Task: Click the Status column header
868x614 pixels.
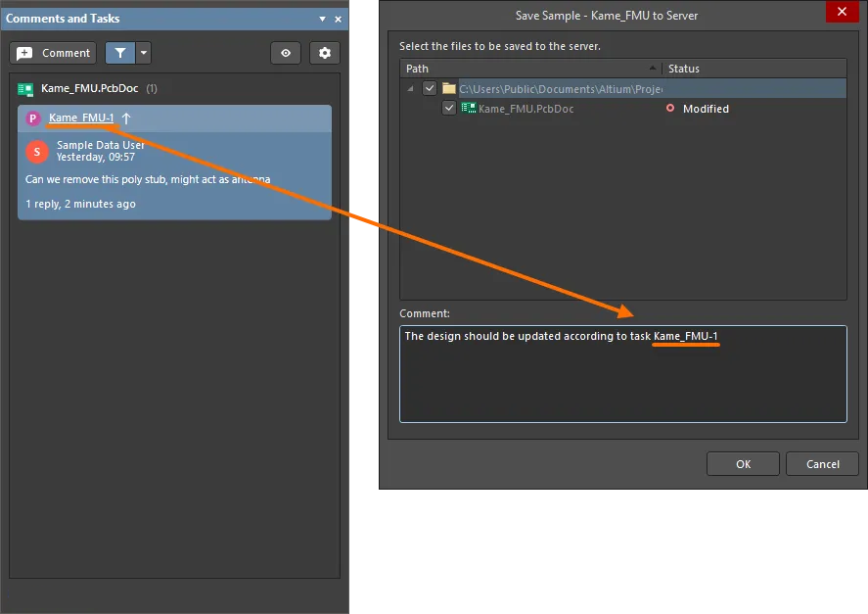Action: (x=754, y=69)
